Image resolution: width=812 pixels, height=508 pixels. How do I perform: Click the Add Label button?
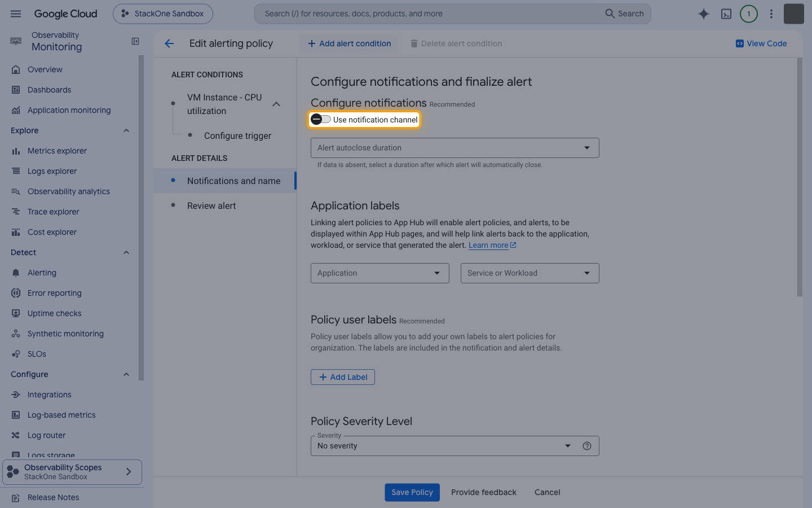pos(343,377)
